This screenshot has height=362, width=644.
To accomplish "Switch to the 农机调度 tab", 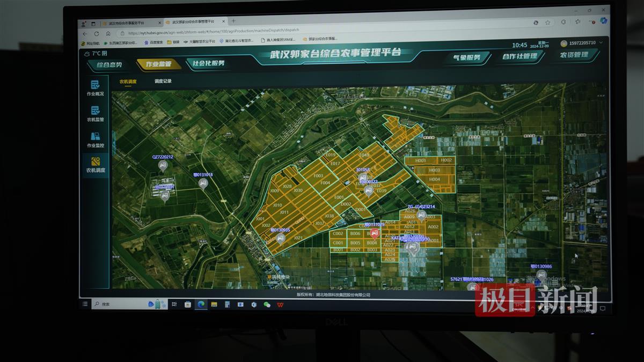I will pyautogui.click(x=128, y=82).
